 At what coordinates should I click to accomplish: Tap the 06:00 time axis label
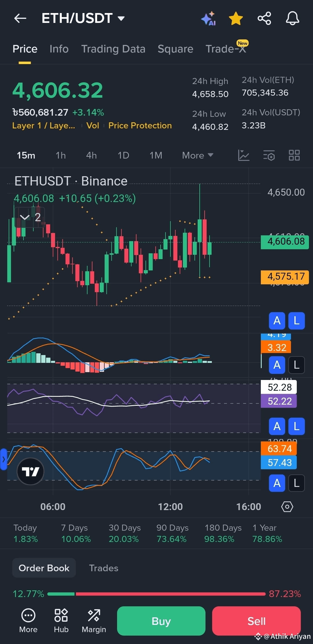pos(53,507)
